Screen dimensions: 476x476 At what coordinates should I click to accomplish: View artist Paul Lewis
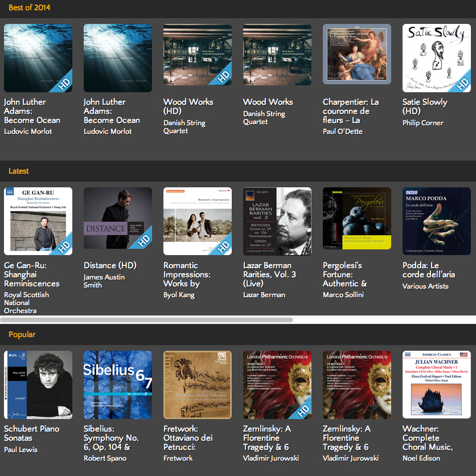[20, 450]
